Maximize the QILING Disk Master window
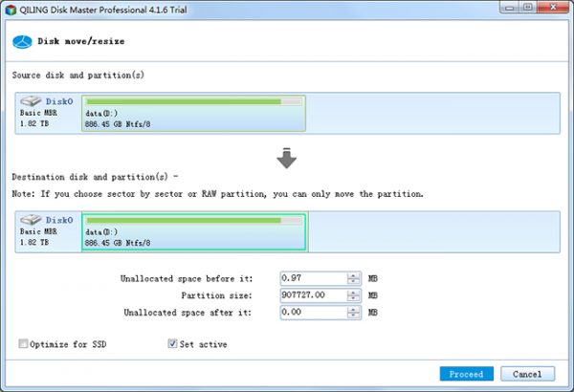 pos(527,8)
